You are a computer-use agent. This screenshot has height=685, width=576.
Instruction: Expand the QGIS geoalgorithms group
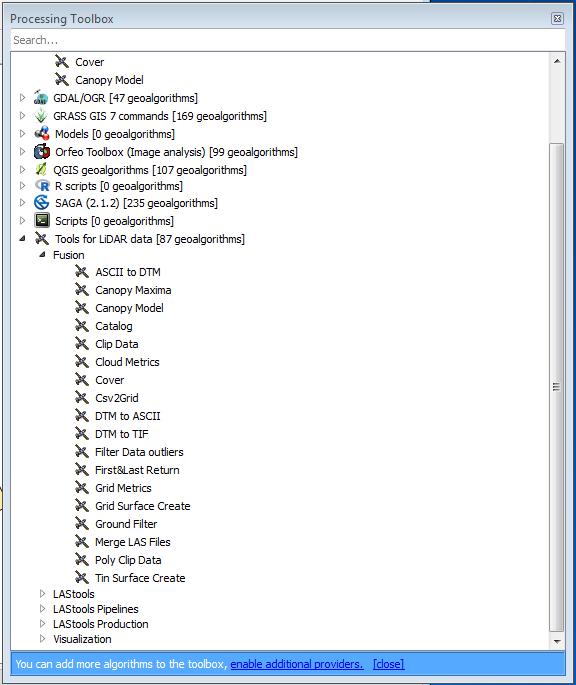pos(22,169)
